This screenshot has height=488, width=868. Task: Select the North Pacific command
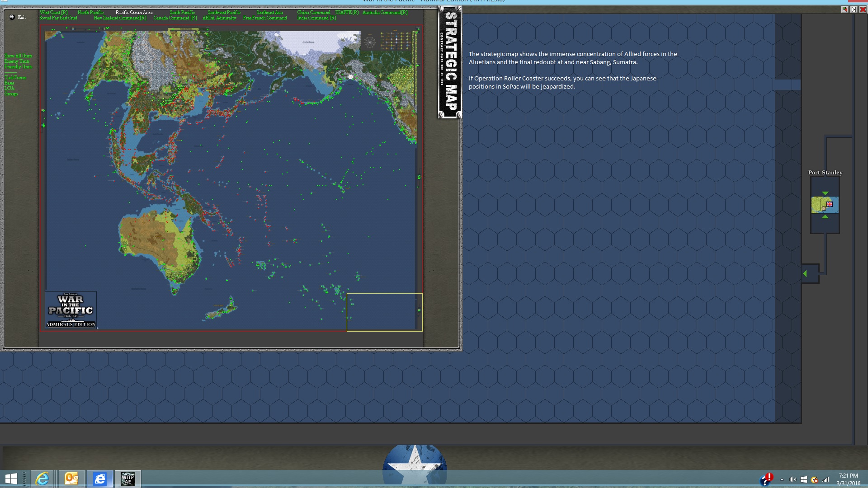coord(90,13)
